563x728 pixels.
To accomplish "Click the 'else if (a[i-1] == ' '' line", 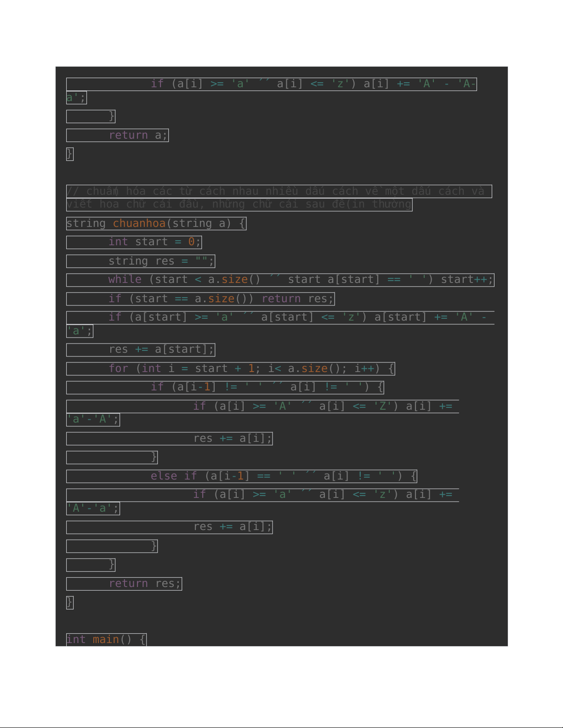I will click(x=283, y=476).
